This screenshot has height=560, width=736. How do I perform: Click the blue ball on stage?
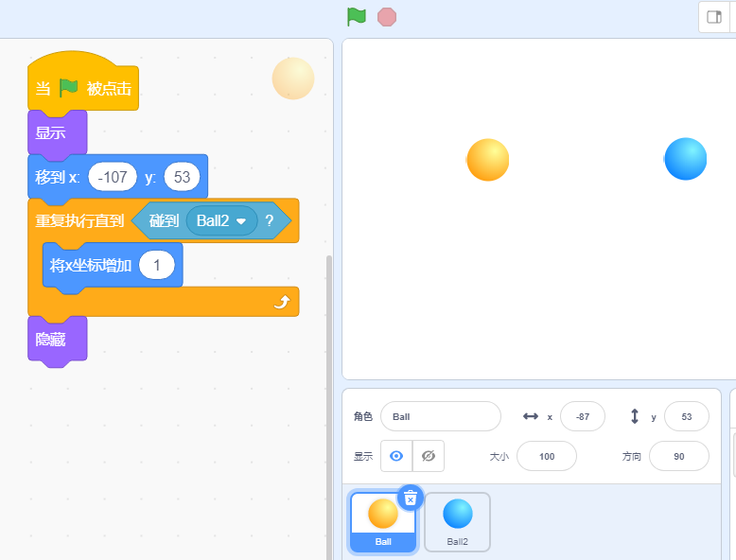[x=685, y=159]
